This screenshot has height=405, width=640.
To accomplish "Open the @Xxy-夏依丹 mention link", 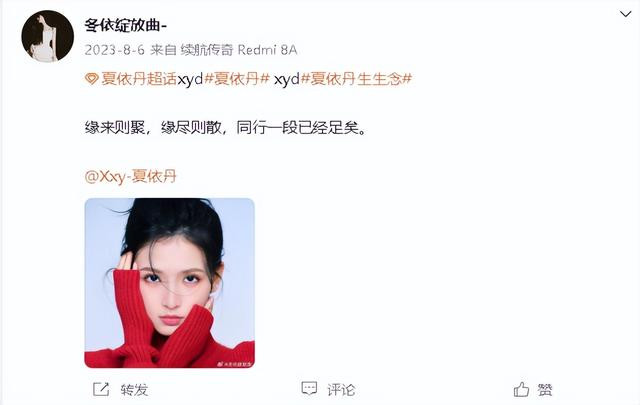I will tap(131, 176).
